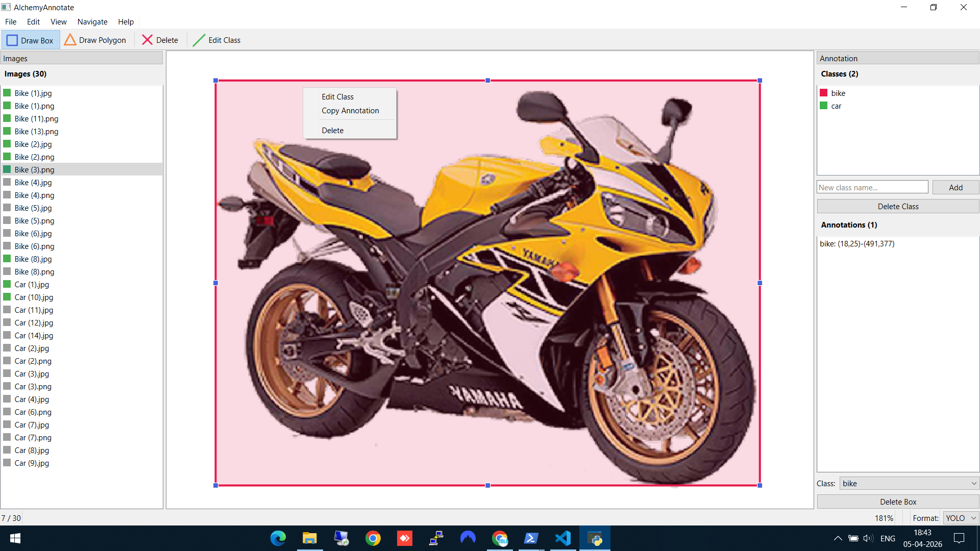Open Chrome from the taskbar
980x551 pixels.
tap(373, 538)
